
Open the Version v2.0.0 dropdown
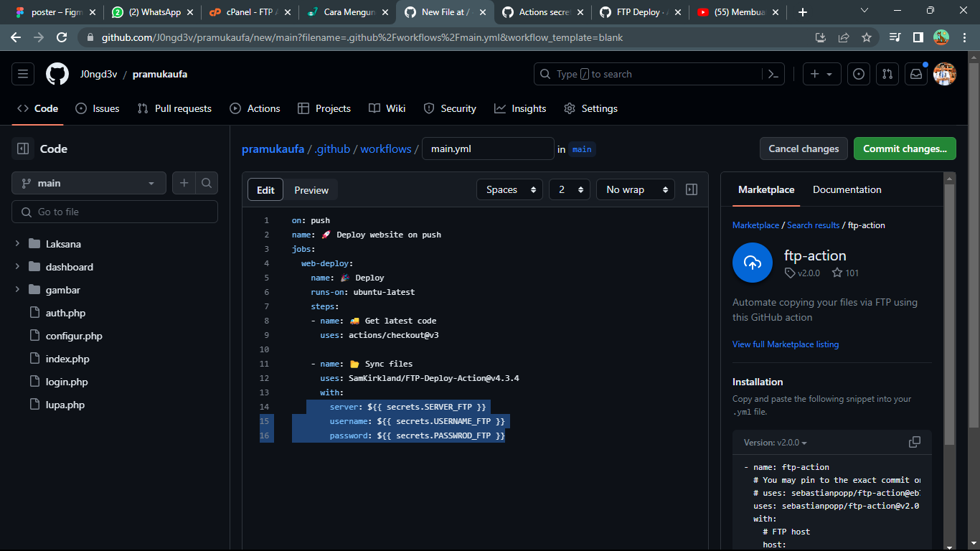(x=776, y=443)
